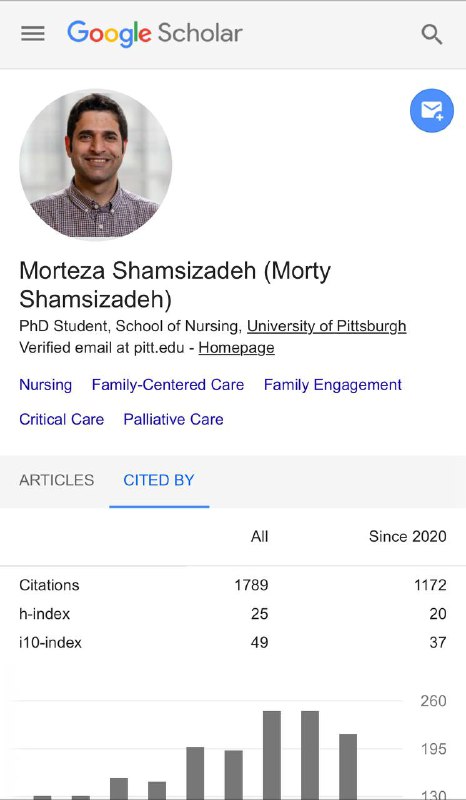Select the Critical Care tag
The image size is (466, 800).
click(x=62, y=419)
